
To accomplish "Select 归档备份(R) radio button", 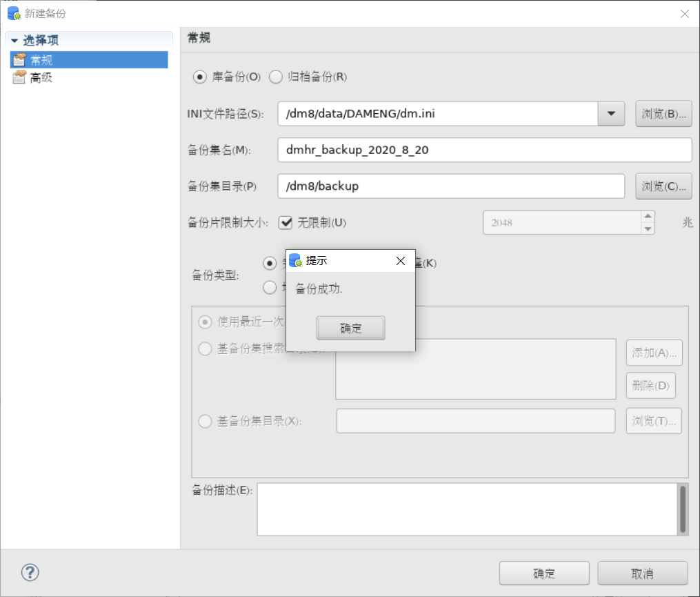I will click(275, 77).
